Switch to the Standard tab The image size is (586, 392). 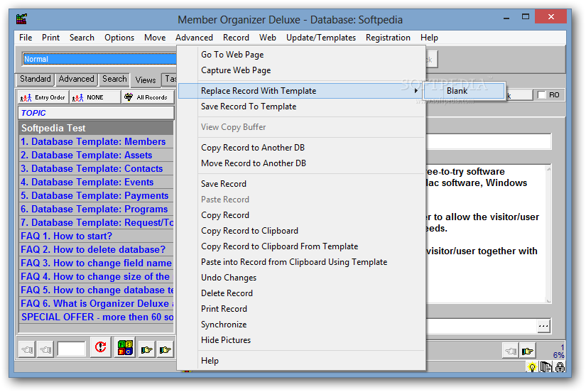coord(35,79)
